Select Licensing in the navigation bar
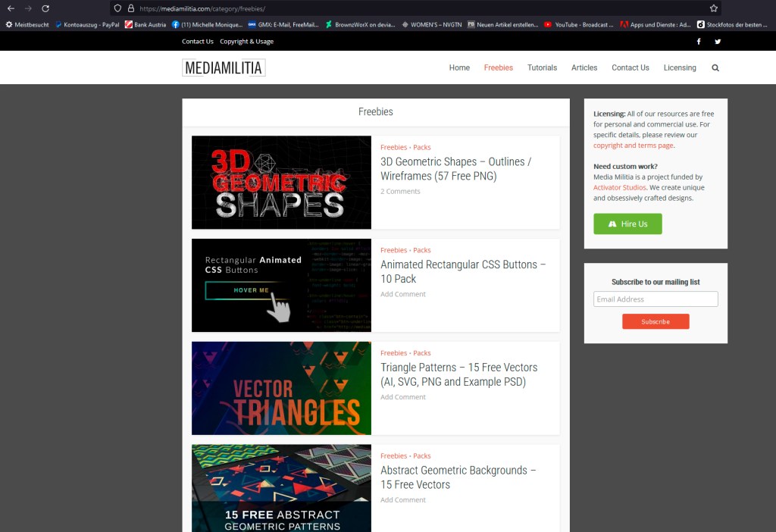Image resolution: width=776 pixels, height=532 pixels. (680, 67)
